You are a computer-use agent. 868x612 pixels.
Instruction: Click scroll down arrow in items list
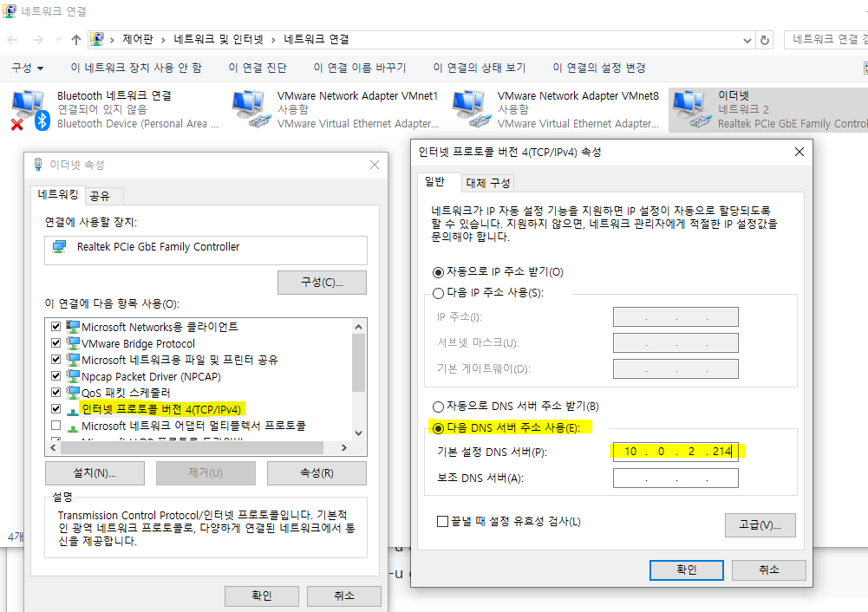point(358,433)
